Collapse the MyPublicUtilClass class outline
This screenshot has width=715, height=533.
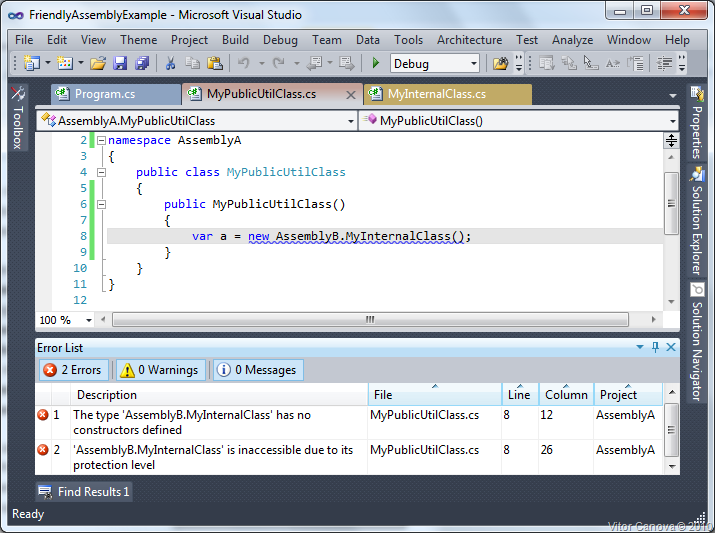pos(102,172)
